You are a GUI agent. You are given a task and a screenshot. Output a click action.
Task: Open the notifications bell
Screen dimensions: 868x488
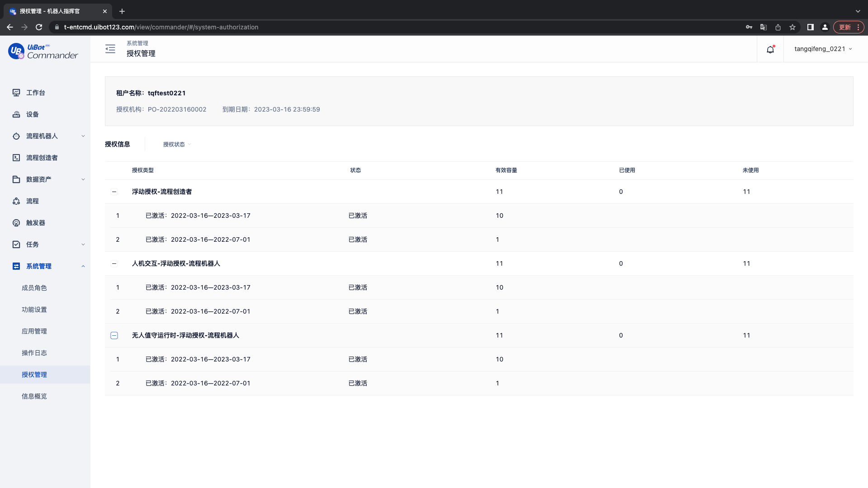coord(770,49)
